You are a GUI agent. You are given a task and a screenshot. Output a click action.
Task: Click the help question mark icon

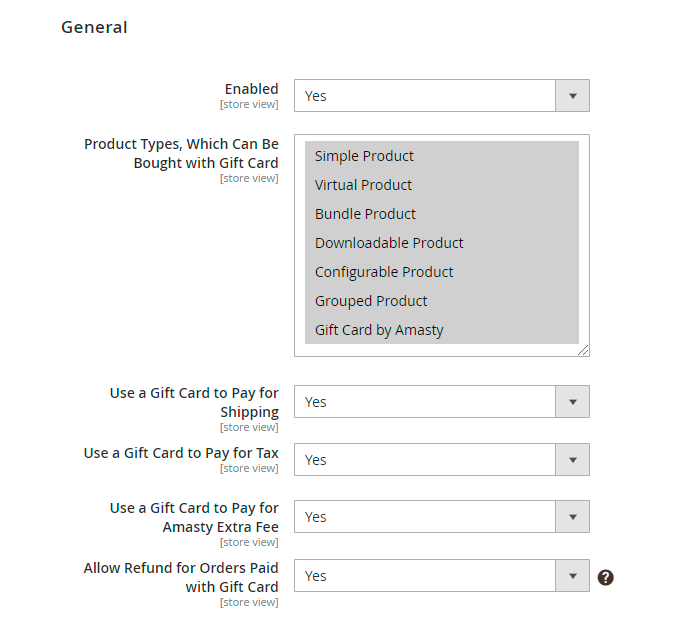tap(605, 577)
